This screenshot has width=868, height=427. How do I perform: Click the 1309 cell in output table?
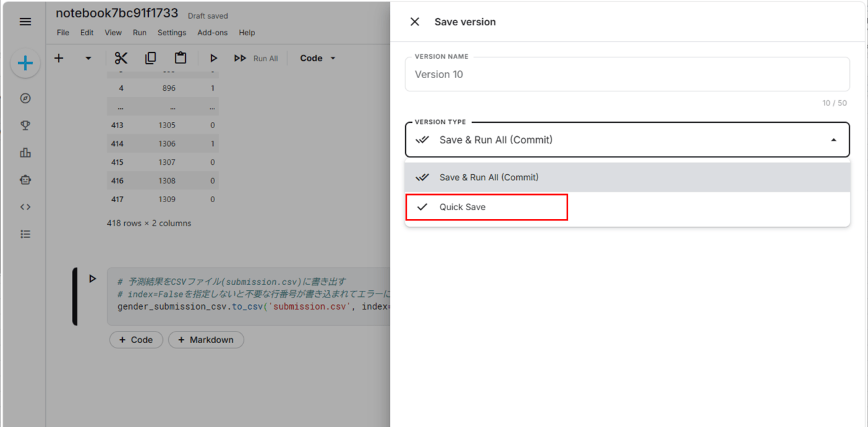(x=167, y=199)
